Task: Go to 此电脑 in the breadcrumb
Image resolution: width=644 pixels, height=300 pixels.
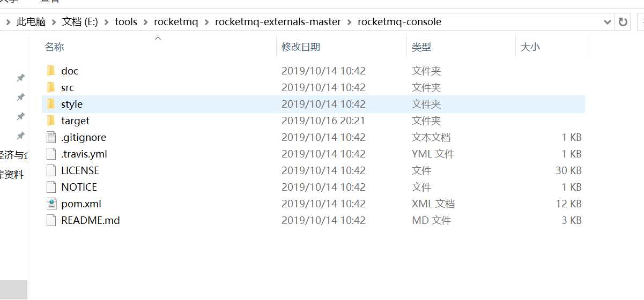Action: coord(32,22)
